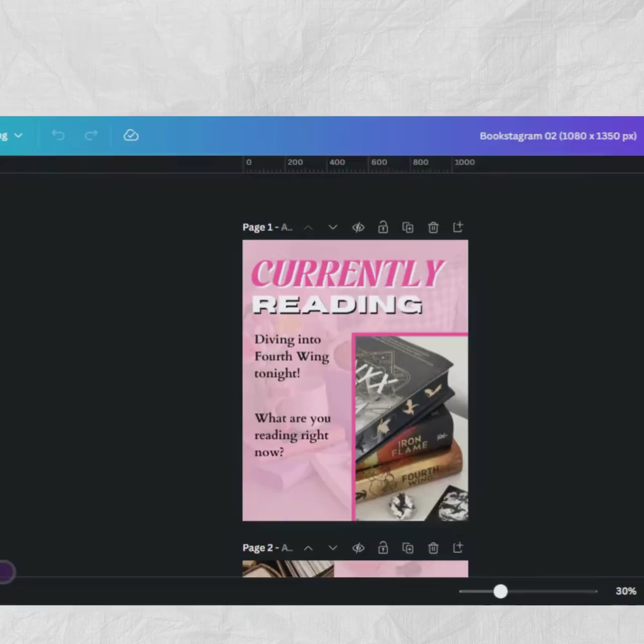Check cloud save status icon

[131, 135]
